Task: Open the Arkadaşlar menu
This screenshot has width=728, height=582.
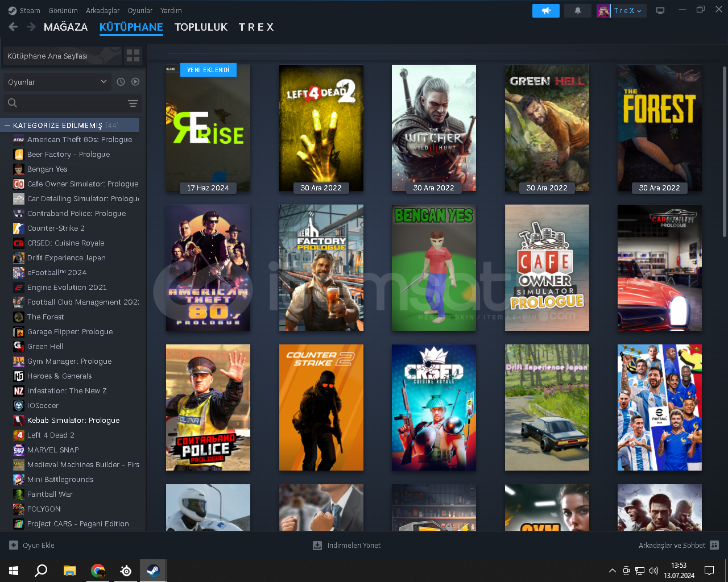Action: point(103,10)
